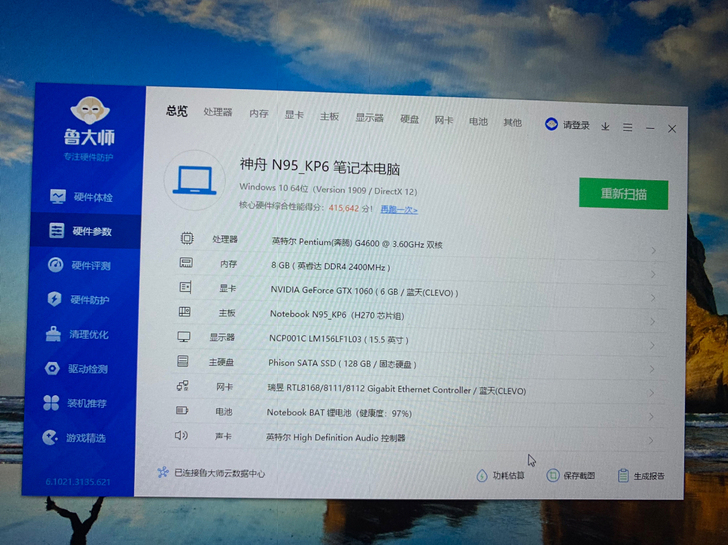
Task: Expand the 主硬盘 row chevron
Action: coord(652,370)
